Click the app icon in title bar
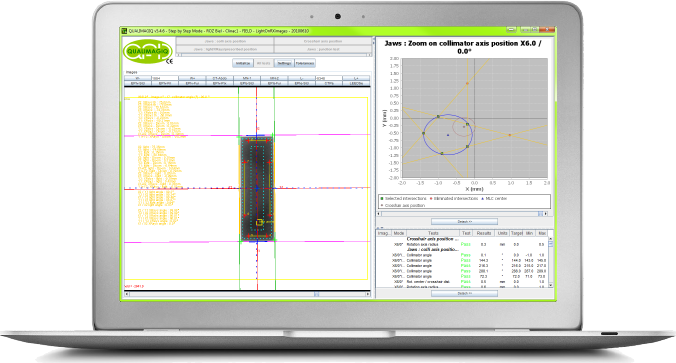676x363 pixels. [x=124, y=31]
